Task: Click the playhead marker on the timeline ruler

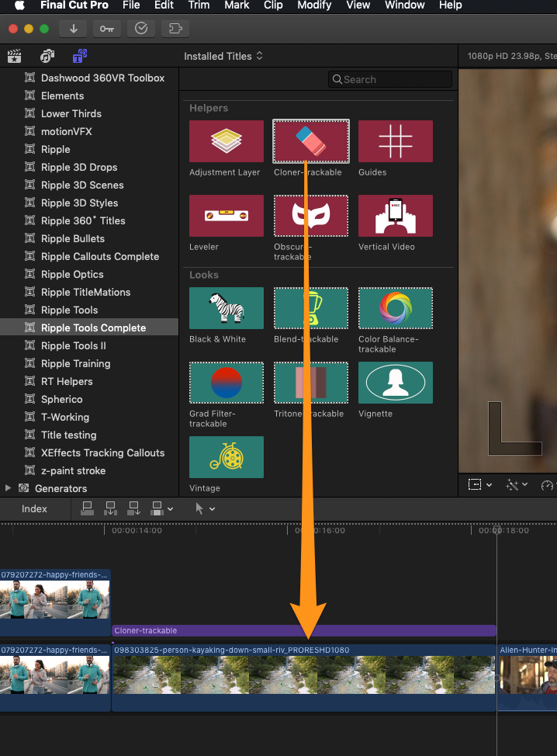Action: tap(496, 530)
